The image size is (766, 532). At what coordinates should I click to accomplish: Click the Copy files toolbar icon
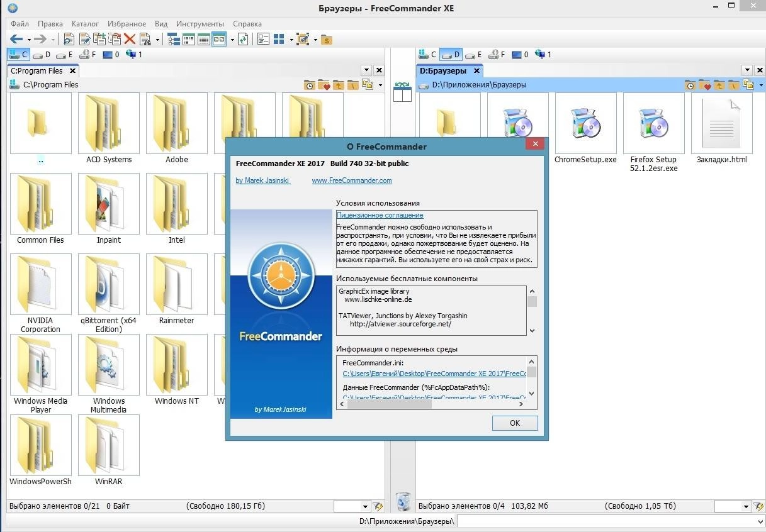coord(99,39)
